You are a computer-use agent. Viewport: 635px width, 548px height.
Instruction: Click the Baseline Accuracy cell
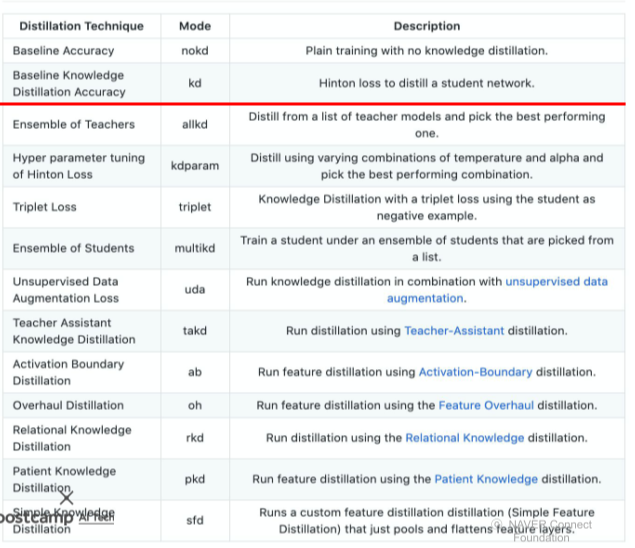[63, 50]
